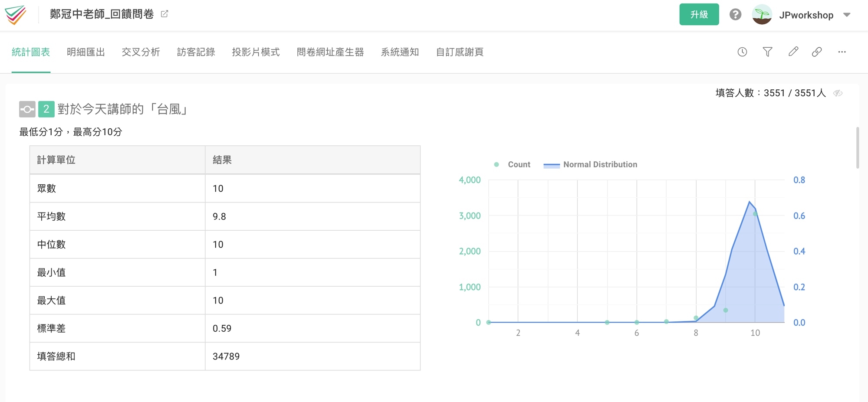This screenshot has height=402, width=868.
Task: Open the survey title external link arrow
Action: click(164, 13)
